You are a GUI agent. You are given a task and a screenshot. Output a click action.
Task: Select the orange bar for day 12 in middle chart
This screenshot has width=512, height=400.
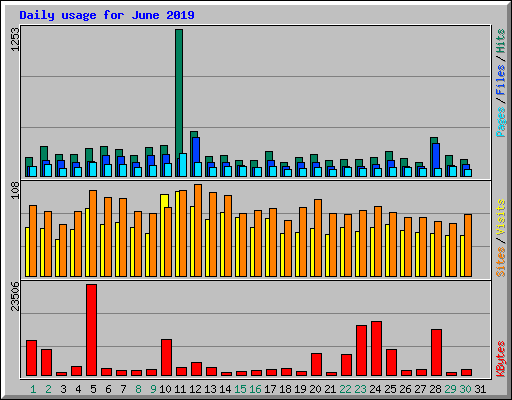[x=198, y=230]
